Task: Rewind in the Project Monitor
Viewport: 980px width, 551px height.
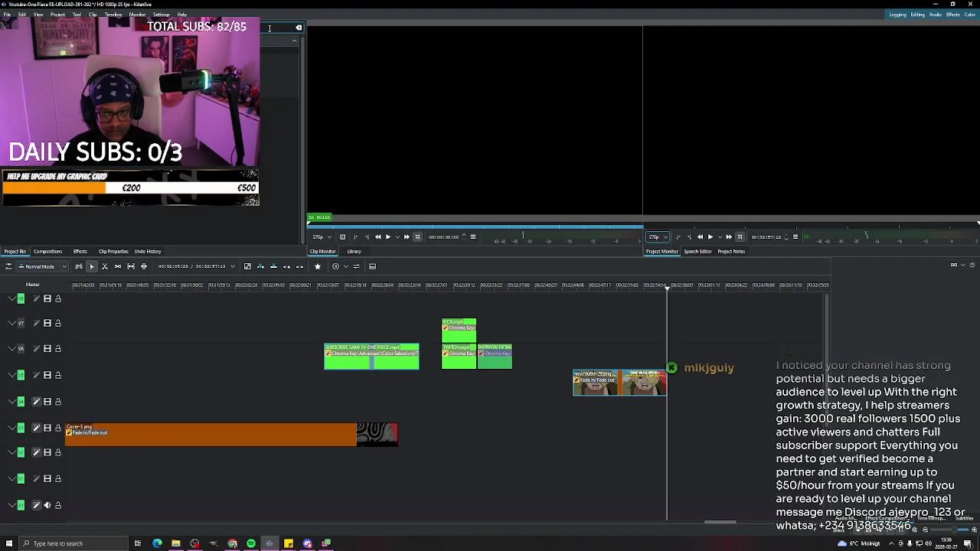Action: (700, 237)
